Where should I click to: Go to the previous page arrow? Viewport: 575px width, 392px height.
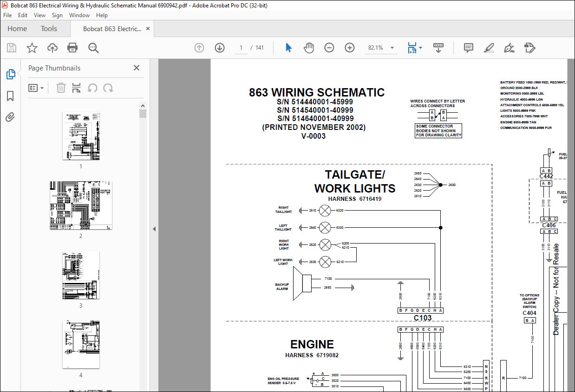pos(199,48)
